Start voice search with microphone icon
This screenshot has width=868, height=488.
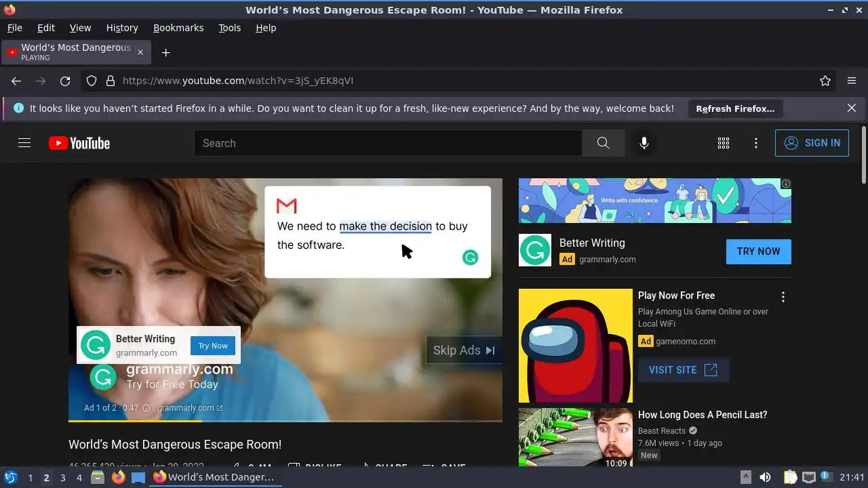(x=644, y=143)
